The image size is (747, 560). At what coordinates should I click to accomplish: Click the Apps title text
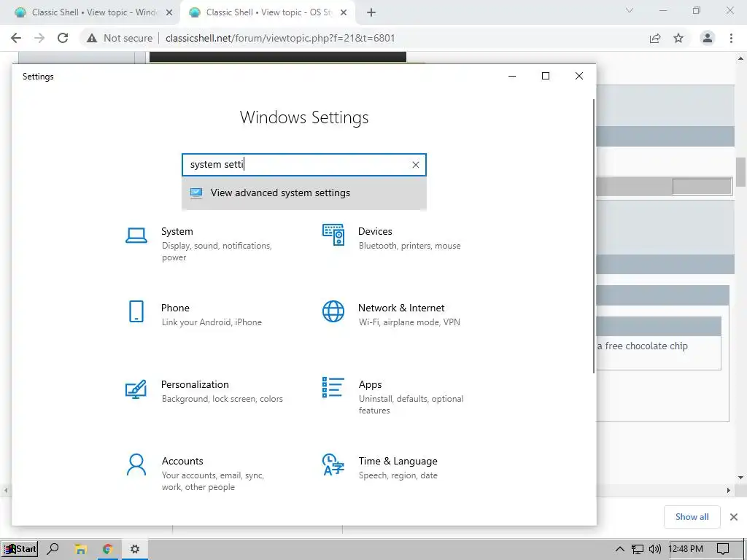tap(370, 385)
